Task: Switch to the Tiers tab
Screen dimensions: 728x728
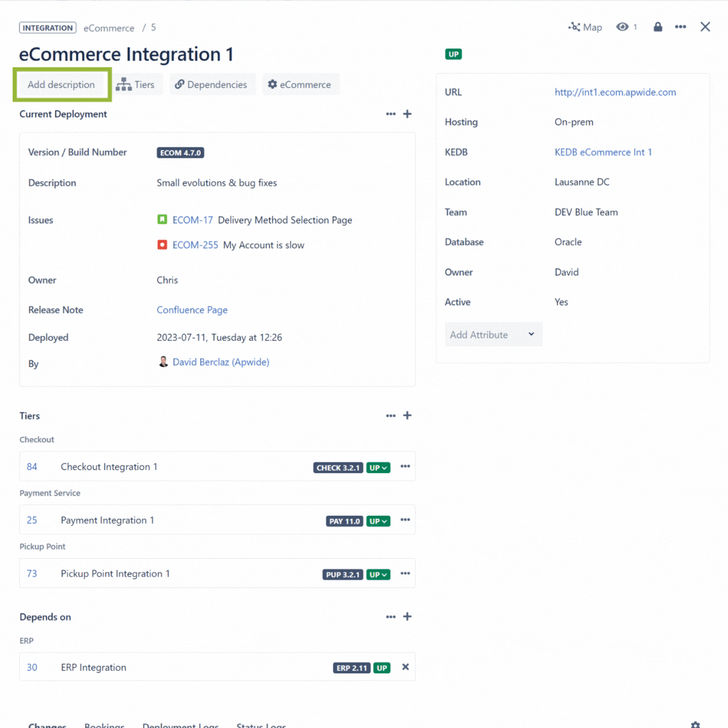Action: point(136,85)
